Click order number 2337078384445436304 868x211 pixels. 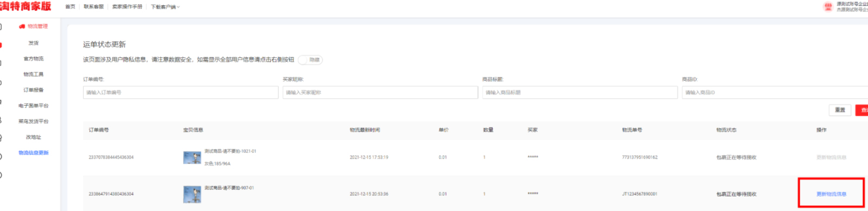coord(111,157)
